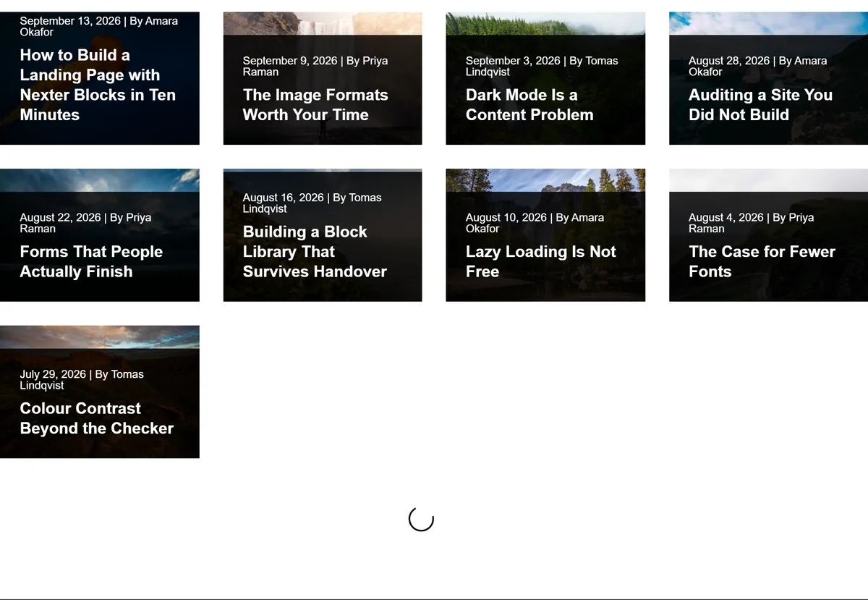The width and height of the screenshot is (868, 600).
Task: Click the mountain and trees image above 'Lazy Loading' card
Action: (545, 180)
